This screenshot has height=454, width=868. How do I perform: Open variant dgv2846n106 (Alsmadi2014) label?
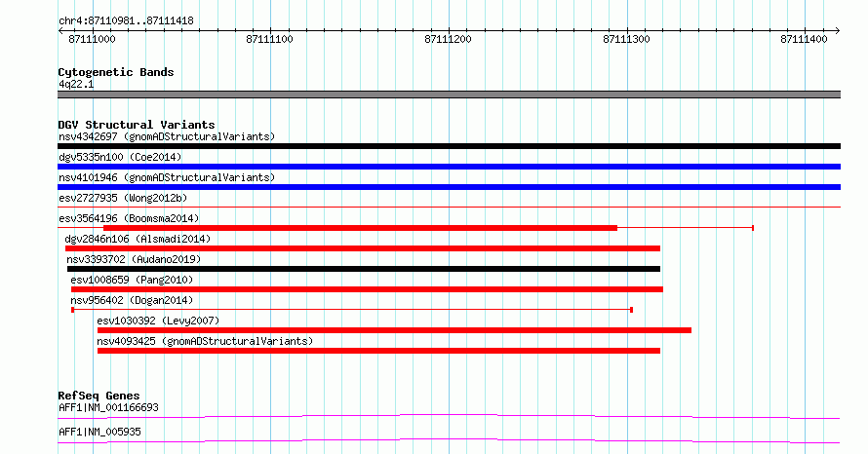click(138, 239)
